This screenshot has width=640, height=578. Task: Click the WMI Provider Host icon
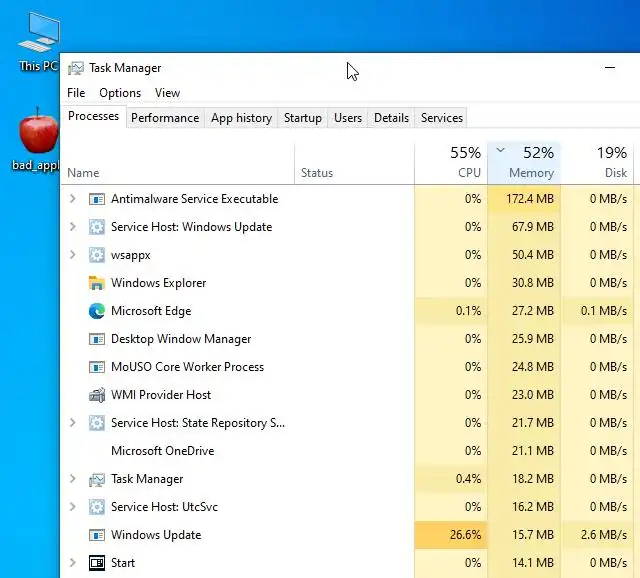pos(97,395)
